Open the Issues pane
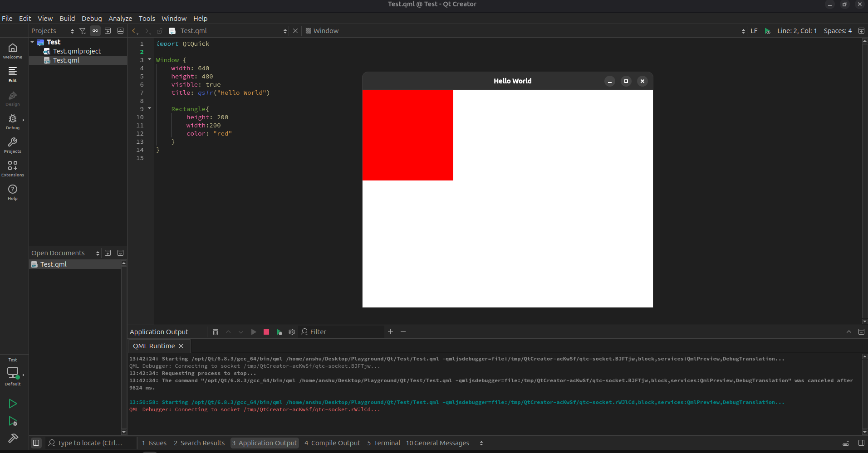Viewport: 868px width, 453px height. tap(154, 443)
